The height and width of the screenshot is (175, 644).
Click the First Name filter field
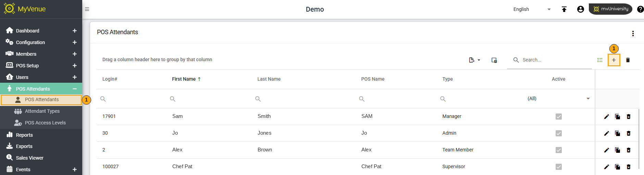209,99
